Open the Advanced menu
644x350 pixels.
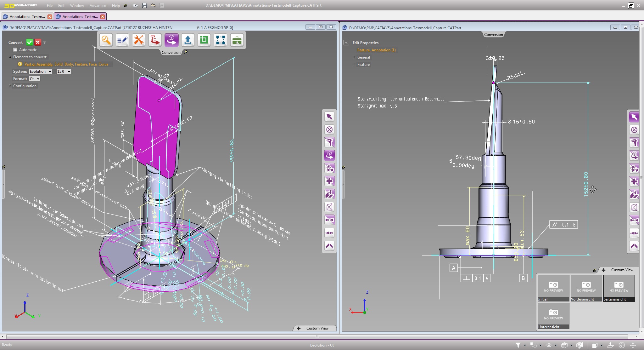[x=98, y=5]
